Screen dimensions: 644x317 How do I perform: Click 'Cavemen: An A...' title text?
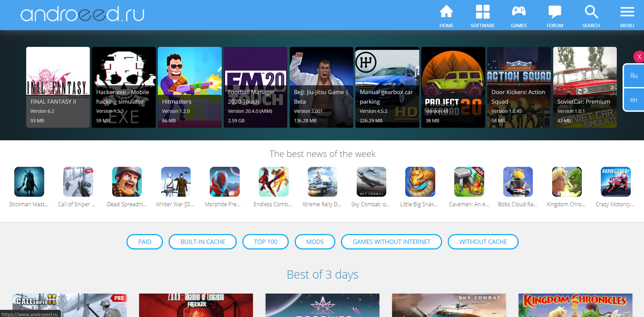click(x=469, y=204)
